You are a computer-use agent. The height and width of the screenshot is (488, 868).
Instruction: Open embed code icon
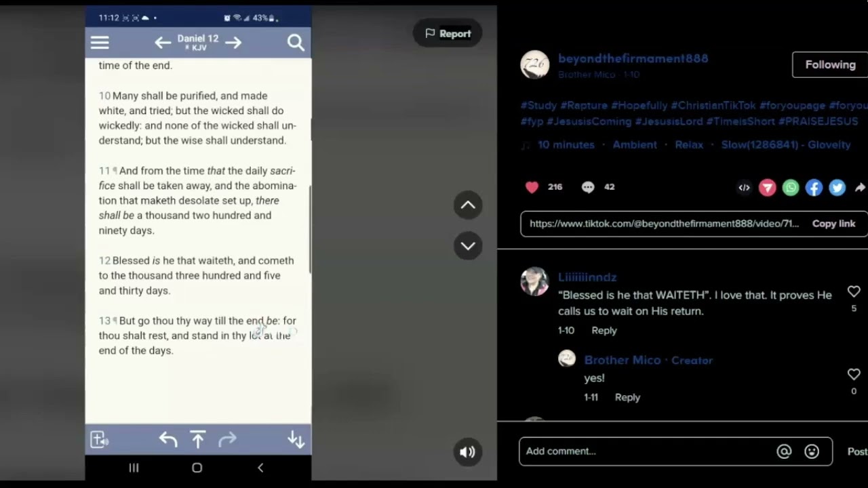(744, 188)
